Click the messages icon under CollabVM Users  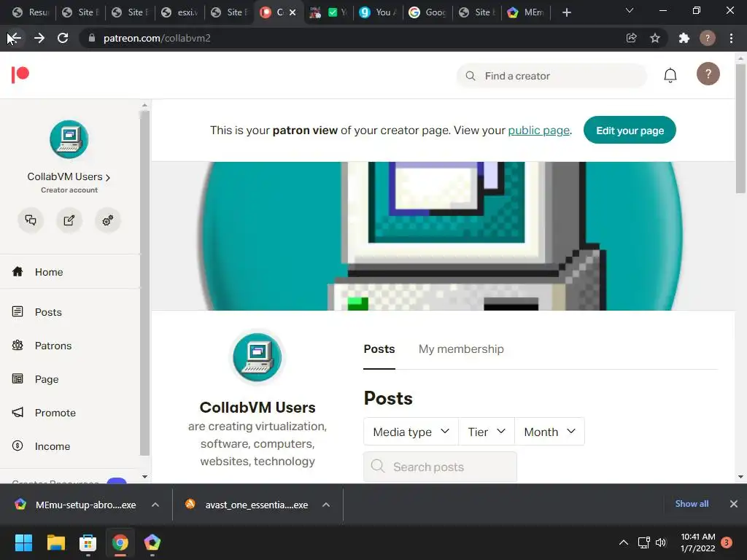pos(31,220)
